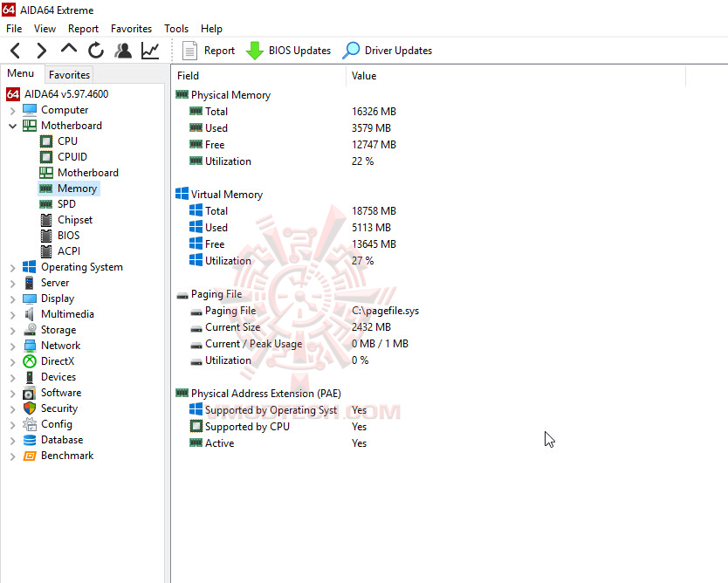Select the ACPI icon in tree
728x583 pixels.
pos(46,251)
